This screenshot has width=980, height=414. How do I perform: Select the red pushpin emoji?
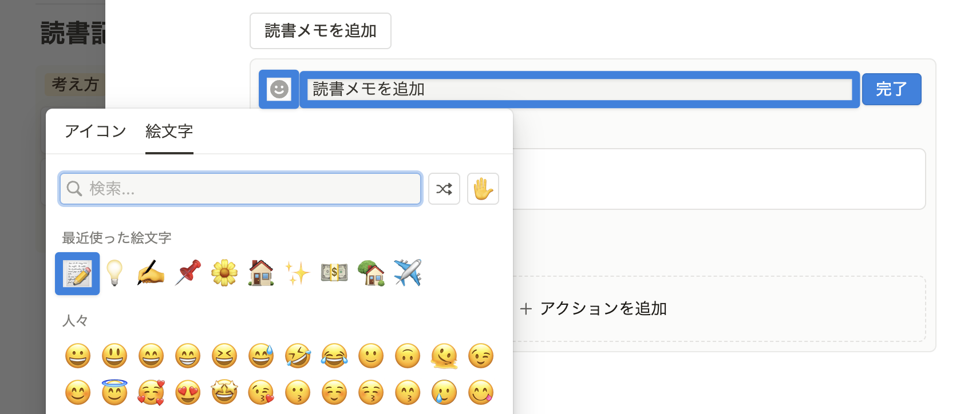point(188,273)
